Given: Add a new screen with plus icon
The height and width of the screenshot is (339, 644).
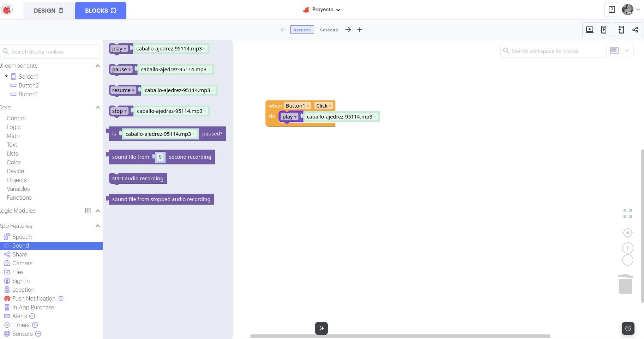Looking at the screenshot, I should click(x=360, y=30).
